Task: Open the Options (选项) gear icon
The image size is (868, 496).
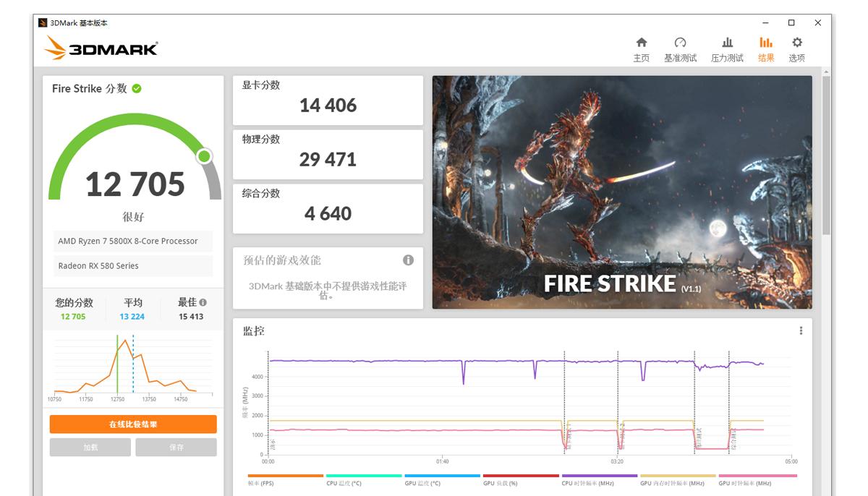Action: click(x=796, y=43)
